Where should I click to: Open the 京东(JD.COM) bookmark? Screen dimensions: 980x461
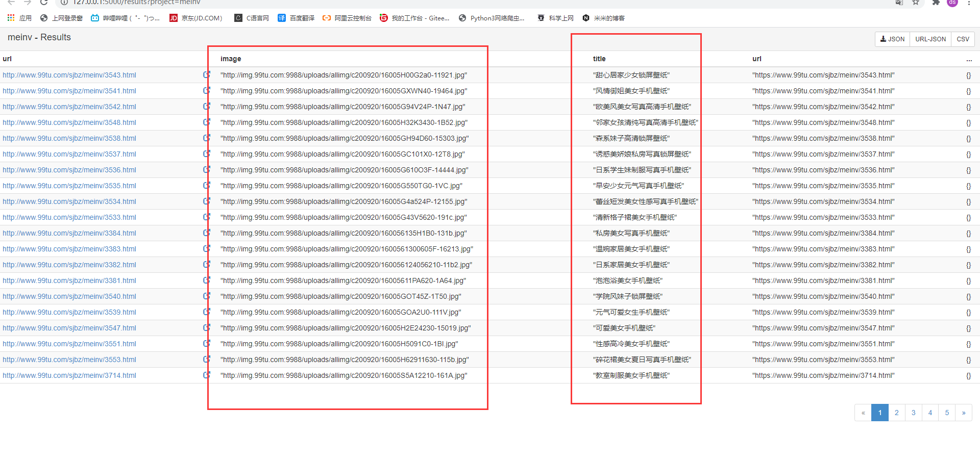click(x=196, y=18)
